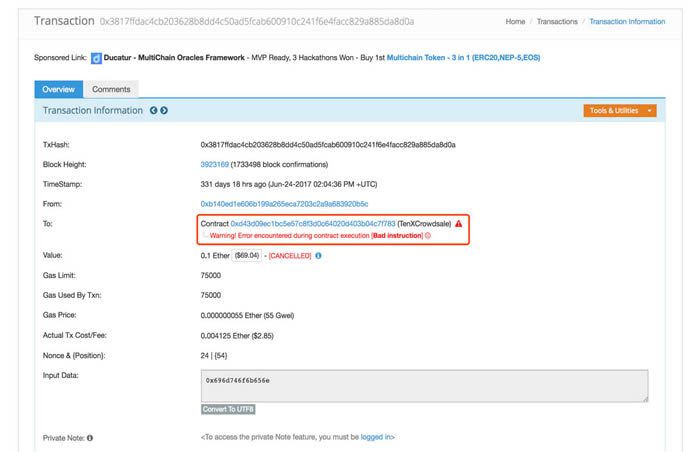Click the $69.04 value badge
Image resolution: width=700 pixels, height=452 pixels.
246,256
